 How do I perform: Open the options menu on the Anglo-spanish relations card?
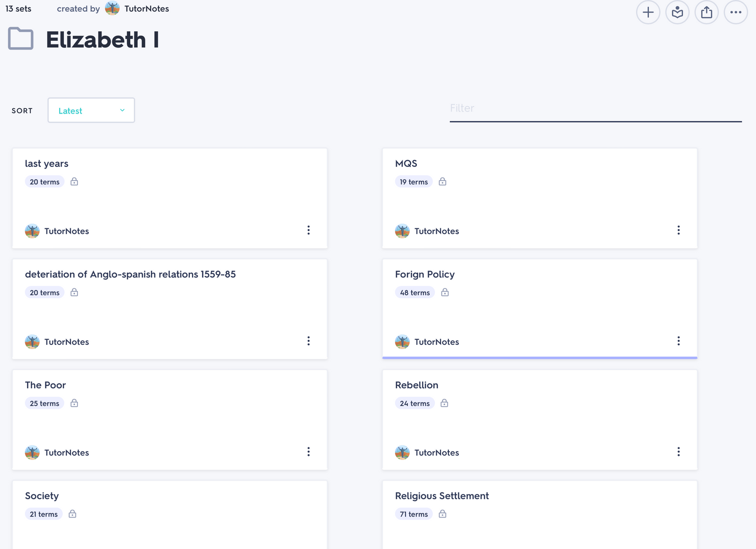[309, 341]
